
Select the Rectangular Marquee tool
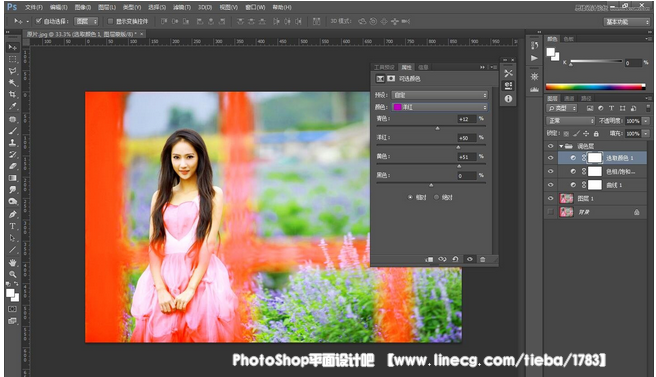pos(13,59)
